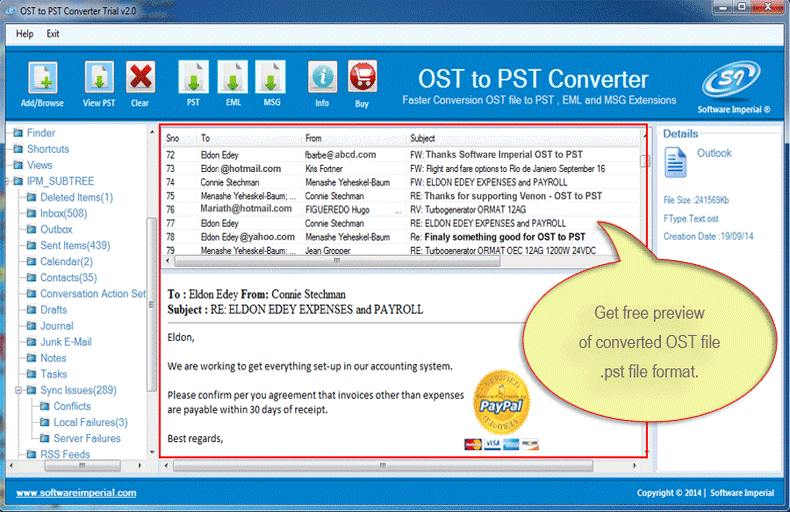Click the Exit menu item
This screenshot has width=790, height=512.
coord(53,34)
